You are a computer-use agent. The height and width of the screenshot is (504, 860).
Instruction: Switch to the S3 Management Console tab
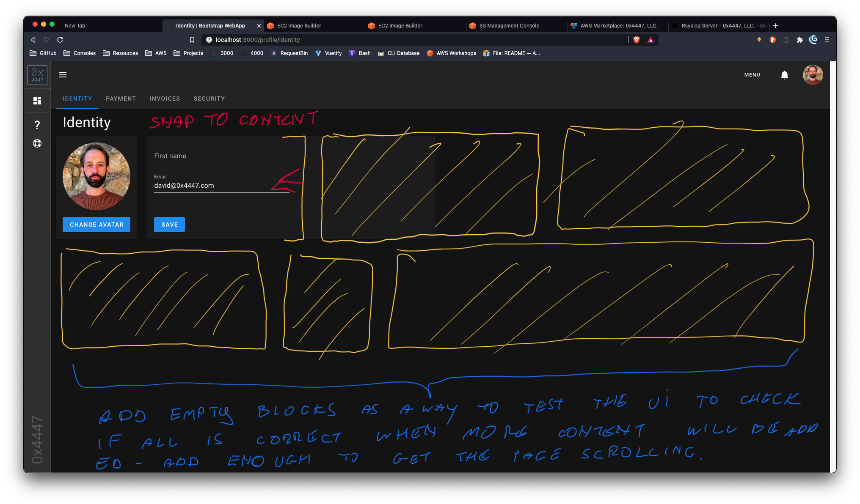click(x=516, y=26)
